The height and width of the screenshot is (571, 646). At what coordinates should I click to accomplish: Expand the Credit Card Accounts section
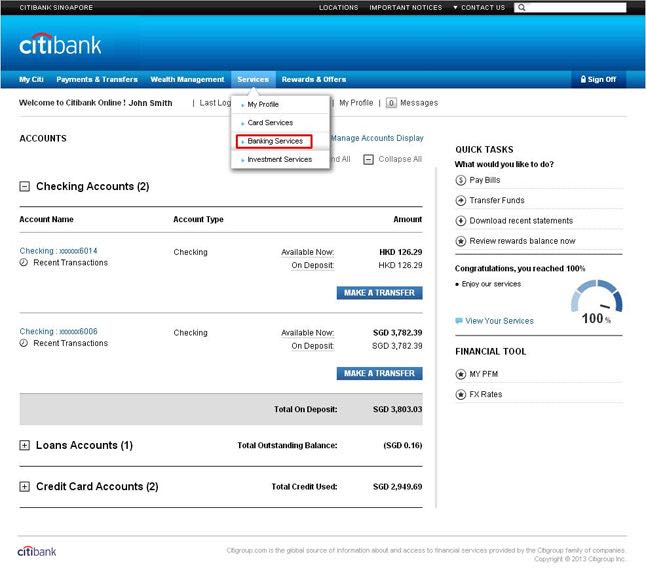(x=24, y=486)
